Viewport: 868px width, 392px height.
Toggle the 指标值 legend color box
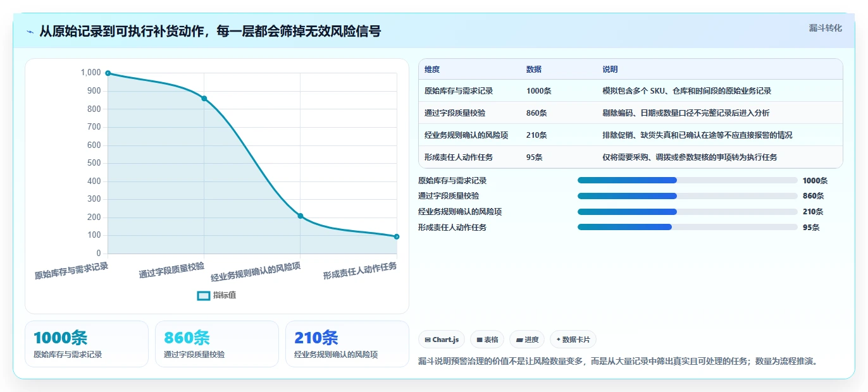(204, 295)
